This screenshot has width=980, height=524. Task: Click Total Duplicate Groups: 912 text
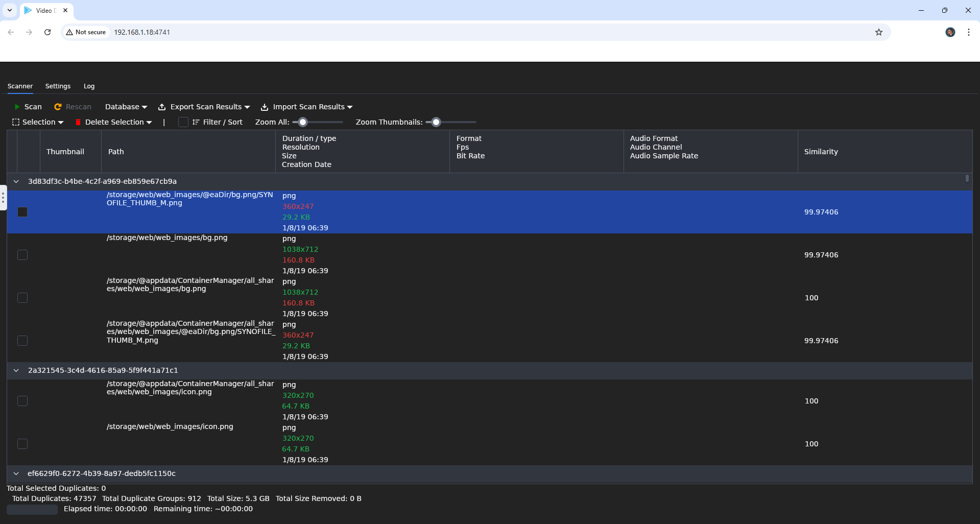[152, 498]
